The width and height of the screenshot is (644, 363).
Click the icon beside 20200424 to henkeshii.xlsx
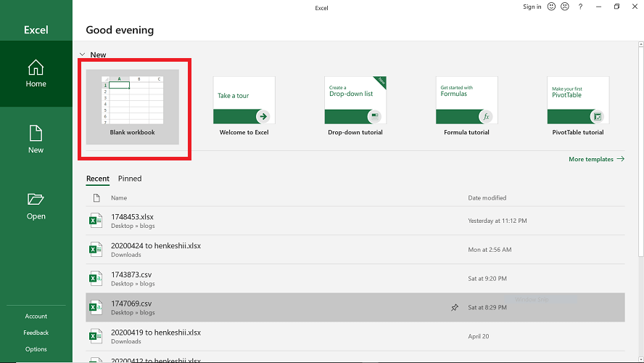point(96,250)
